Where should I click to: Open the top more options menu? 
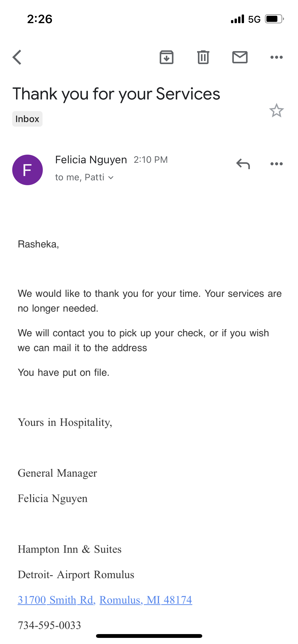coord(276,57)
